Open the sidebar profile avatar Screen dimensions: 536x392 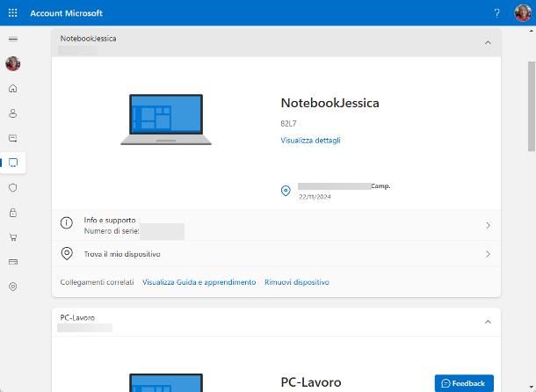point(13,63)
